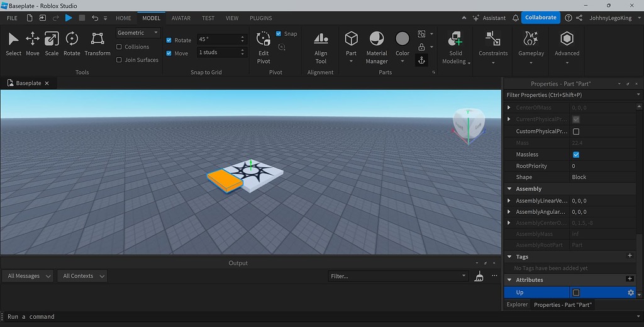Enable Join Surfaces checkbox
The height and width of the screenshot is (327, 644).
119,60
